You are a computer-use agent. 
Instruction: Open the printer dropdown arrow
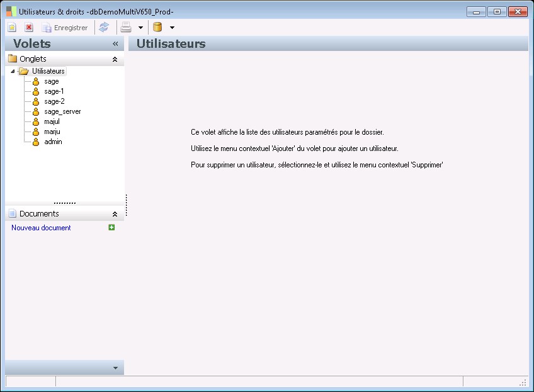[x=140, y=28]
